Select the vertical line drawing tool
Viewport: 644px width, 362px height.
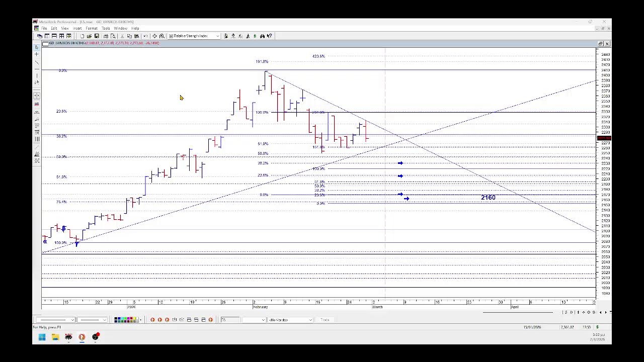pyautogui.click(x=37, y=75)
